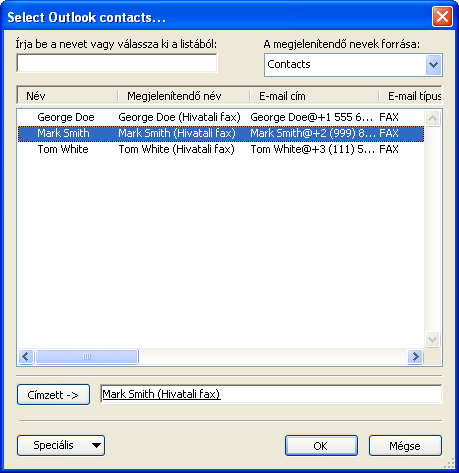The width and height of the screenshot is (459, 473).
Task: Click the name search input field
Action: tap(117, 63)
